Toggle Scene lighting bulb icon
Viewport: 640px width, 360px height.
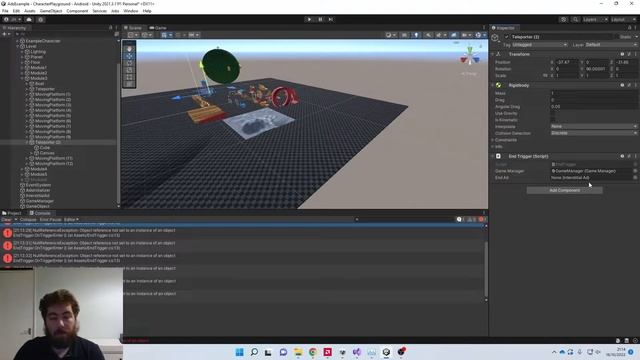[x=416, y=35]
